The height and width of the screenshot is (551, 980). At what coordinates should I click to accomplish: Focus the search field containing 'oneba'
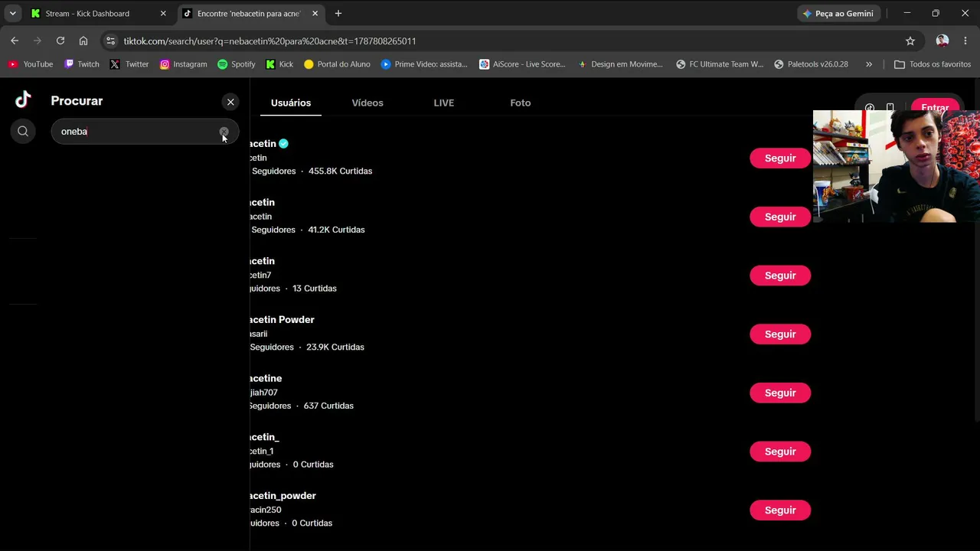pyautogui.click(x=145, y=132)
